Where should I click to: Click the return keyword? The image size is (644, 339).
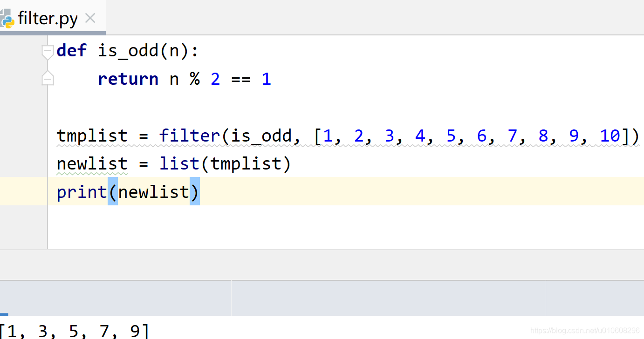click(x=128, y=78)
